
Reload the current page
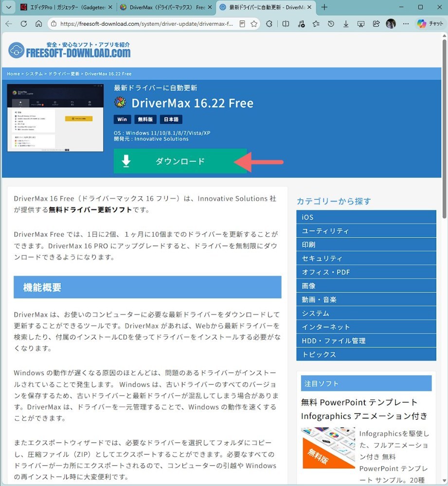coord(23,24)
